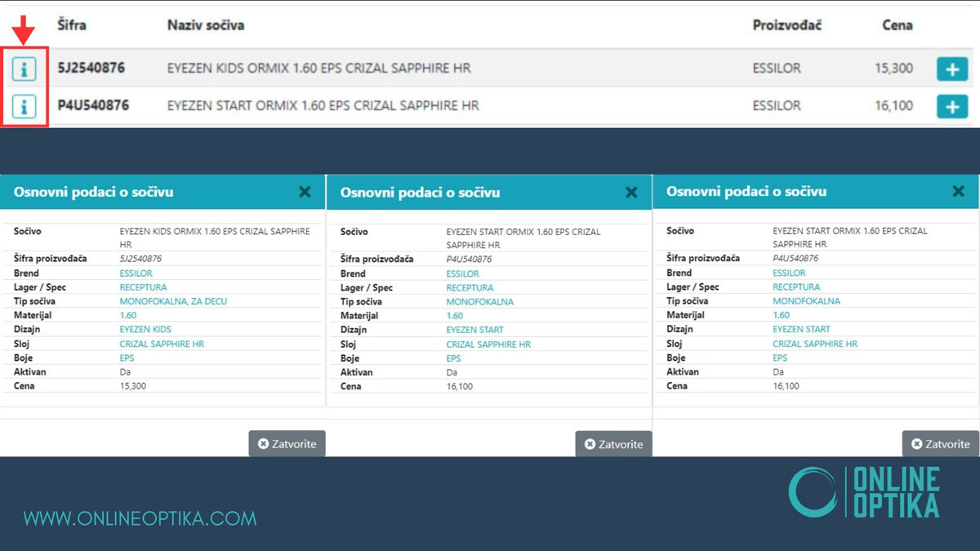Open info for EYEZEN START lens row
The width and height of the screenshot is (980, 551).
tap(24, 106)
